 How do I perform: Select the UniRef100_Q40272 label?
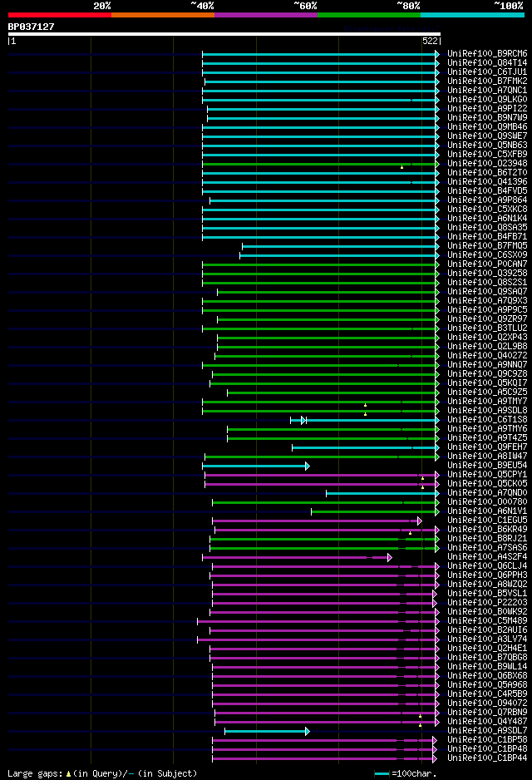pyautogui.click(x=487, y=356)
